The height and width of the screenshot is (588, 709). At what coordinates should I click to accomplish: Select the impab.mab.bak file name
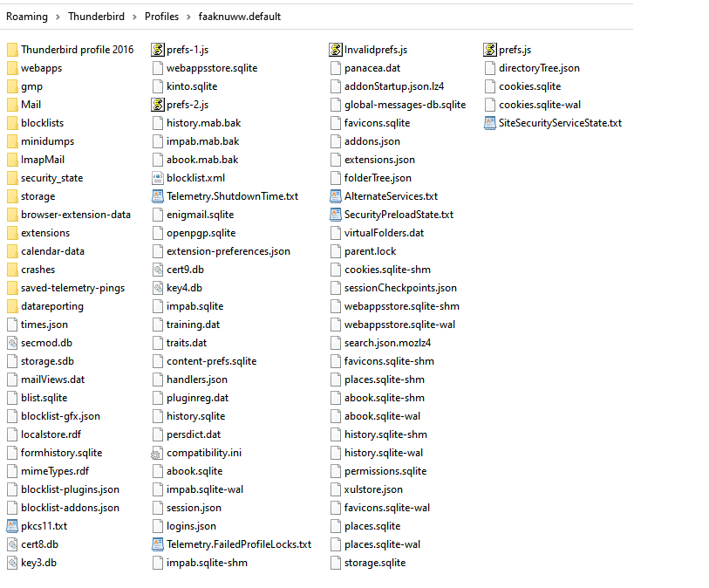[202, 141]
